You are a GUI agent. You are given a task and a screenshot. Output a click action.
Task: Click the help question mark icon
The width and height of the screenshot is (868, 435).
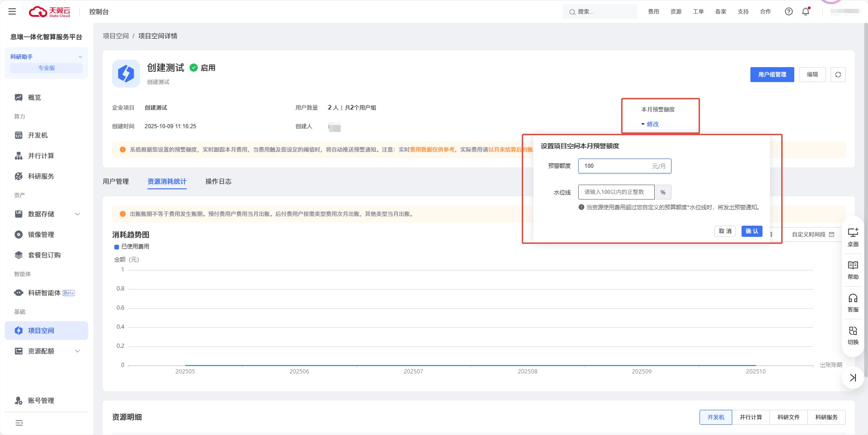(x=788, y=12)
